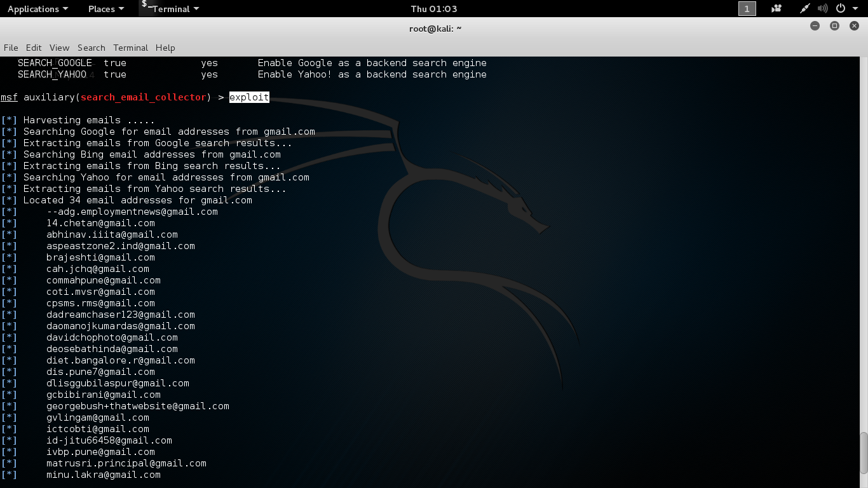Click the diet.bangalore.r@gmail.com email

point(121,360)
